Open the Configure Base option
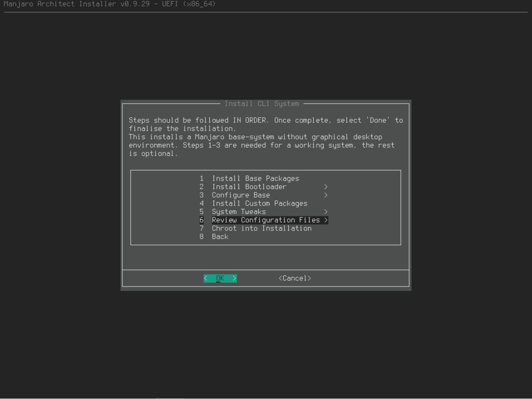 (x=241, y=195)
